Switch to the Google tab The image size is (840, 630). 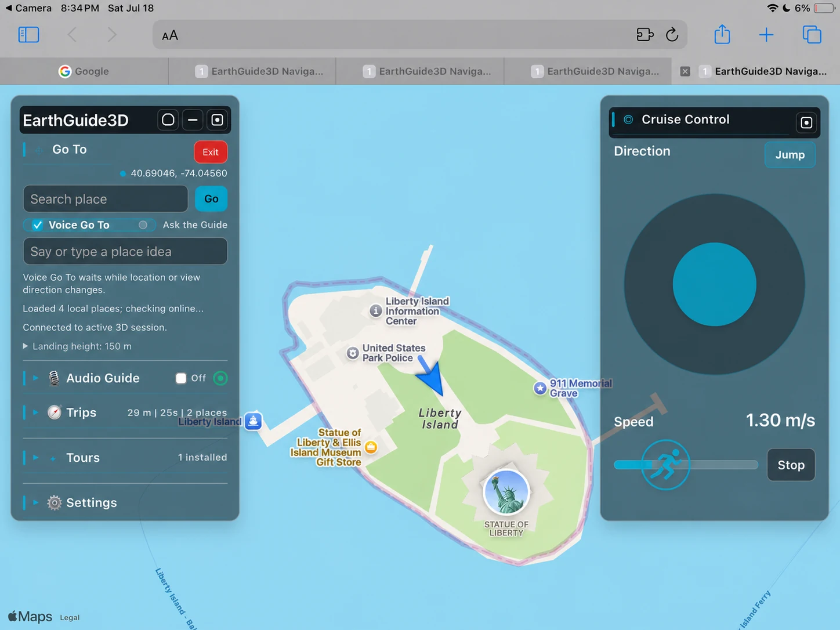(x=84, y=71)
